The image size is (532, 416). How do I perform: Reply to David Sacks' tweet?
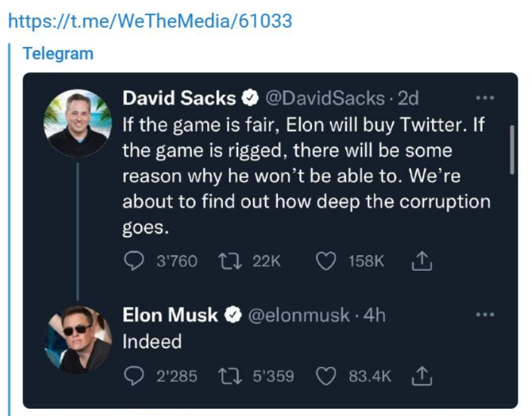(132, 261)
